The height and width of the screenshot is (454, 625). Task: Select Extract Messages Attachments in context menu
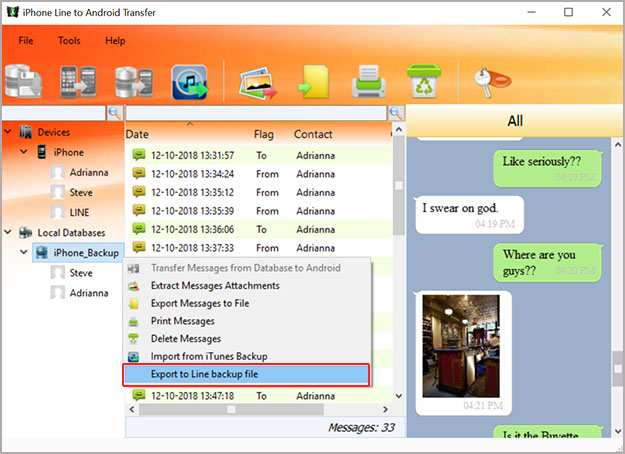[215, 286]
